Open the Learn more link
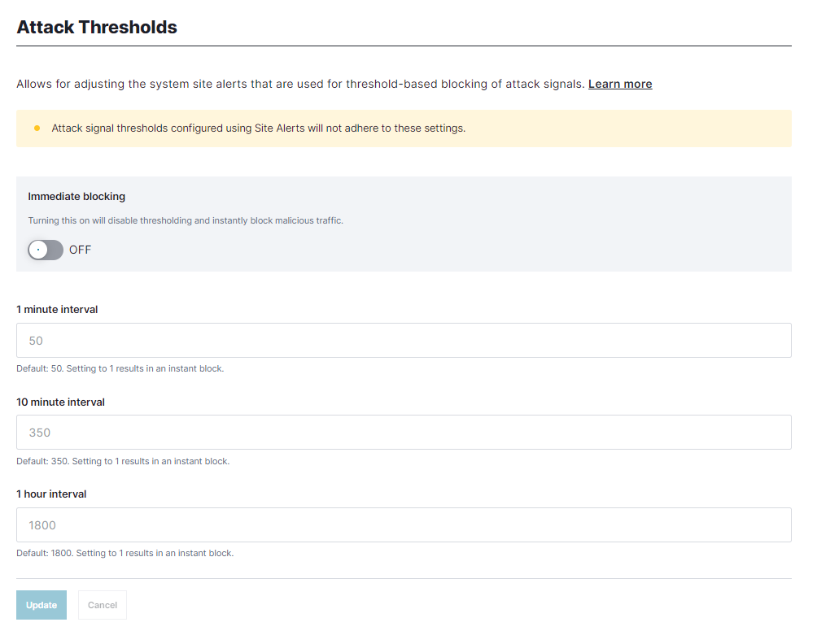 (620, 84)
